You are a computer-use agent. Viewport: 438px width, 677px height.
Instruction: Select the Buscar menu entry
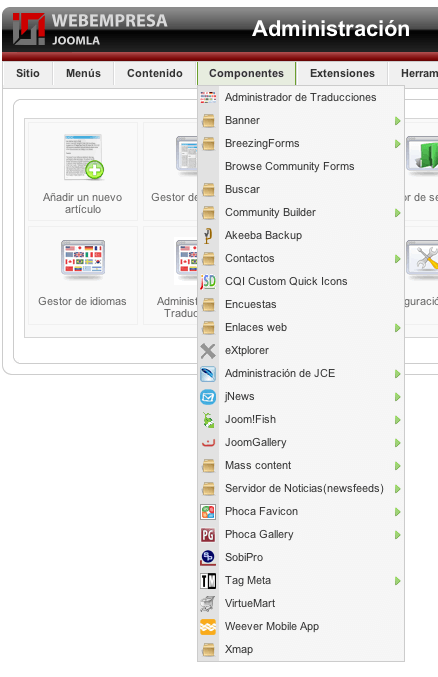pos(301,190)
